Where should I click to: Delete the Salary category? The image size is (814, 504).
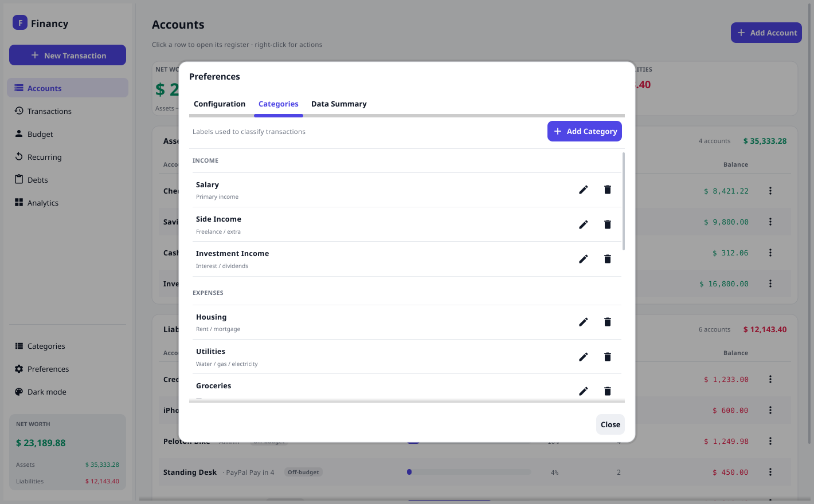click(x=608, y=190)
